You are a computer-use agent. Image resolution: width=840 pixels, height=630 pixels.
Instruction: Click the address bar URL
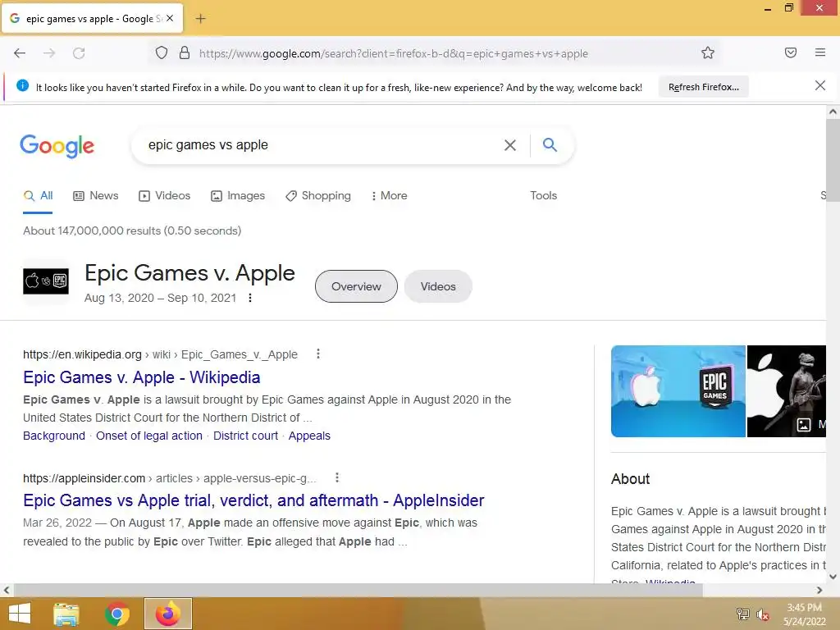coord(393,53)
